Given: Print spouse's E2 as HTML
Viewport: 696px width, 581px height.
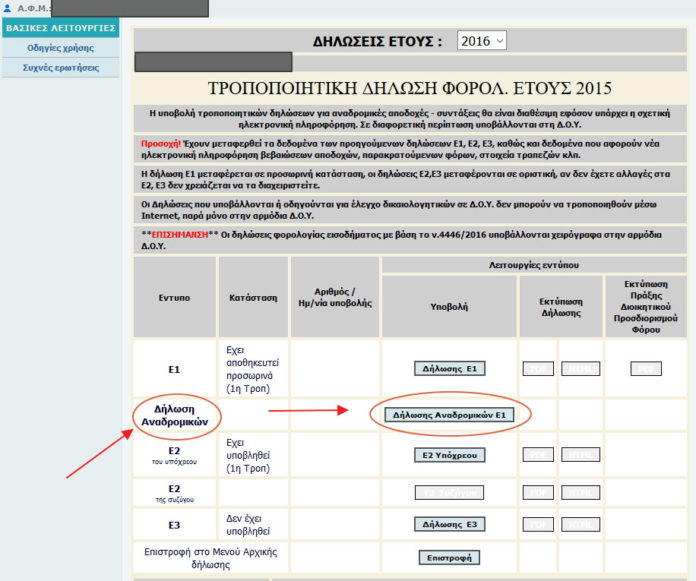Looking at the screenshot, I should (x=580, y=492).
